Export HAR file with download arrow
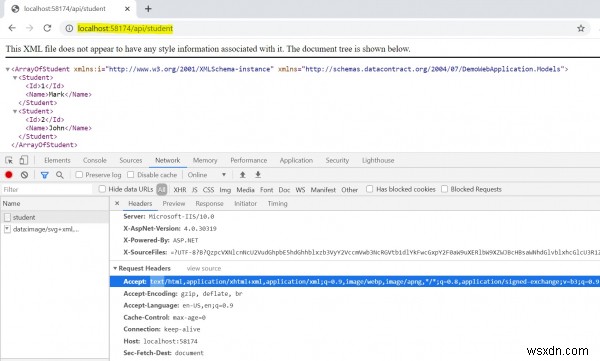The image size is (600, 361). coord(258,175)
